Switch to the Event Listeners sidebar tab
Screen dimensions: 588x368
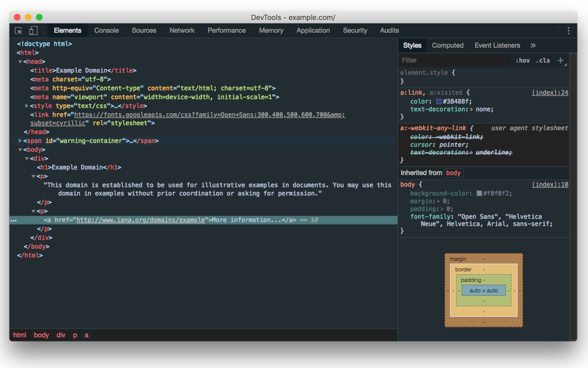tap(498, 46)
